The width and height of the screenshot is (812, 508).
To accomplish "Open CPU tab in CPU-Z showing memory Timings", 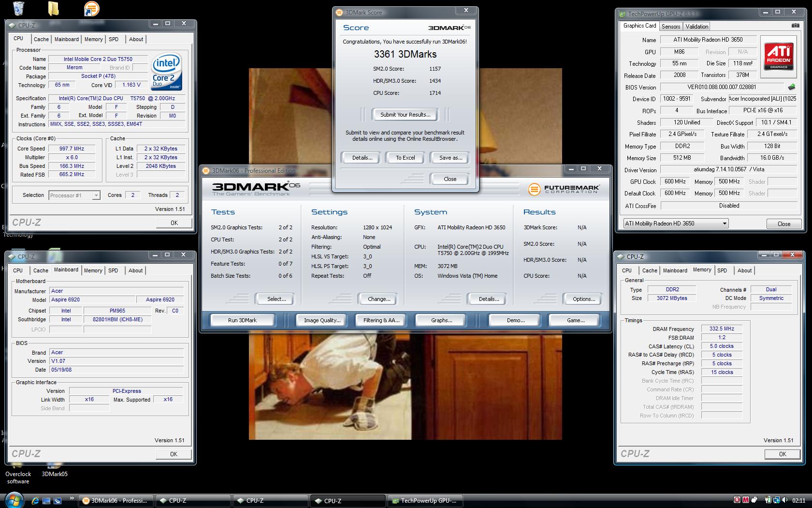I will (627, 270).
